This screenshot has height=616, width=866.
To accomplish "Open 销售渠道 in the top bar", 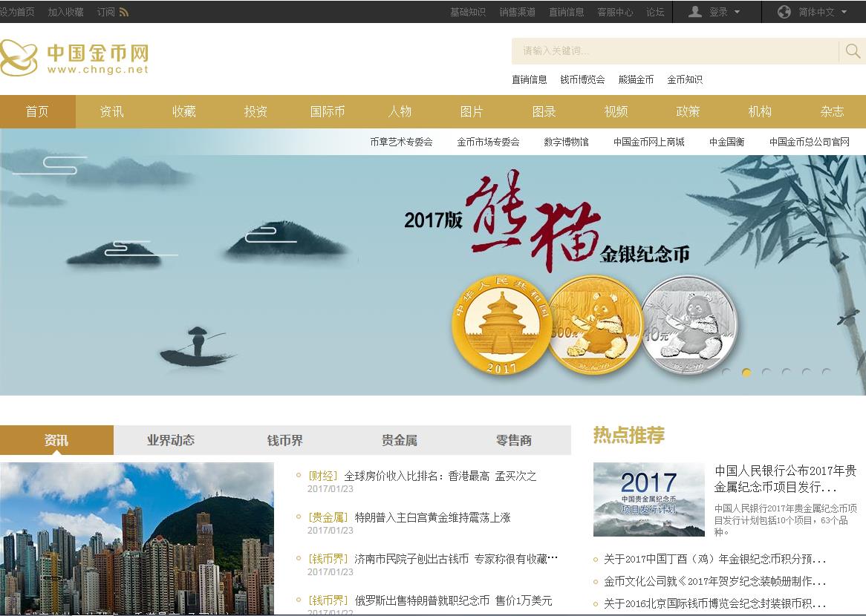I will [517, 12].
